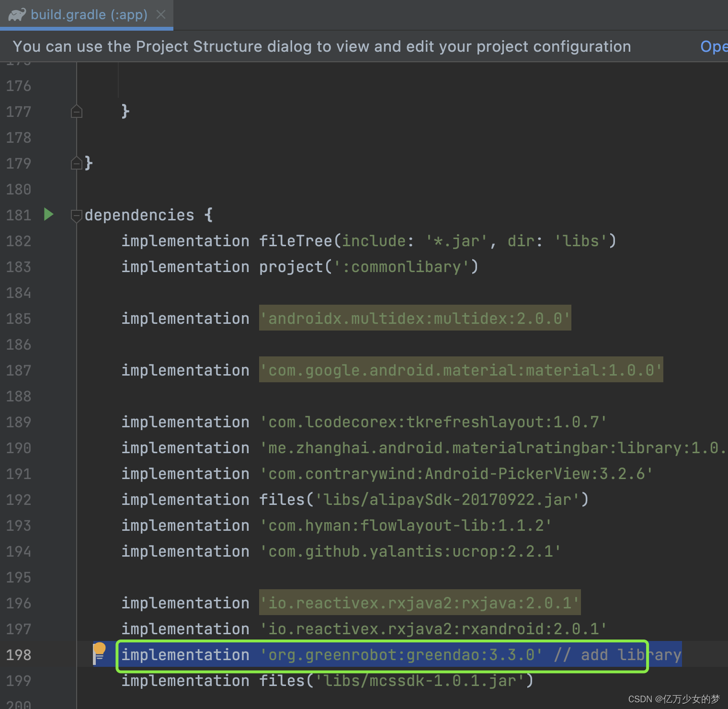Screen dimensions: 728x709
Task: Run the Gradle script via green gutter arrow
Action: click(x=48, y=215)
